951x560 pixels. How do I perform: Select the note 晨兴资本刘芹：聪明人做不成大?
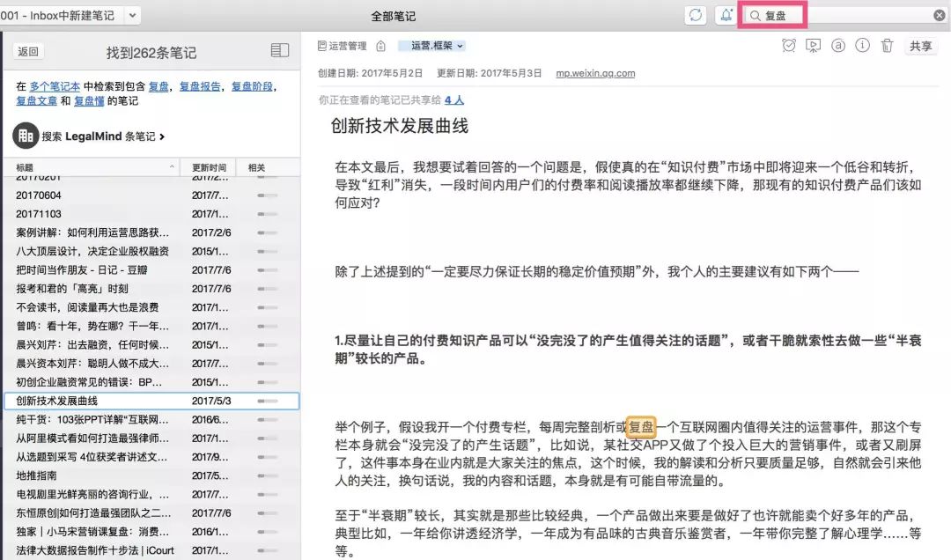[151, 364]
